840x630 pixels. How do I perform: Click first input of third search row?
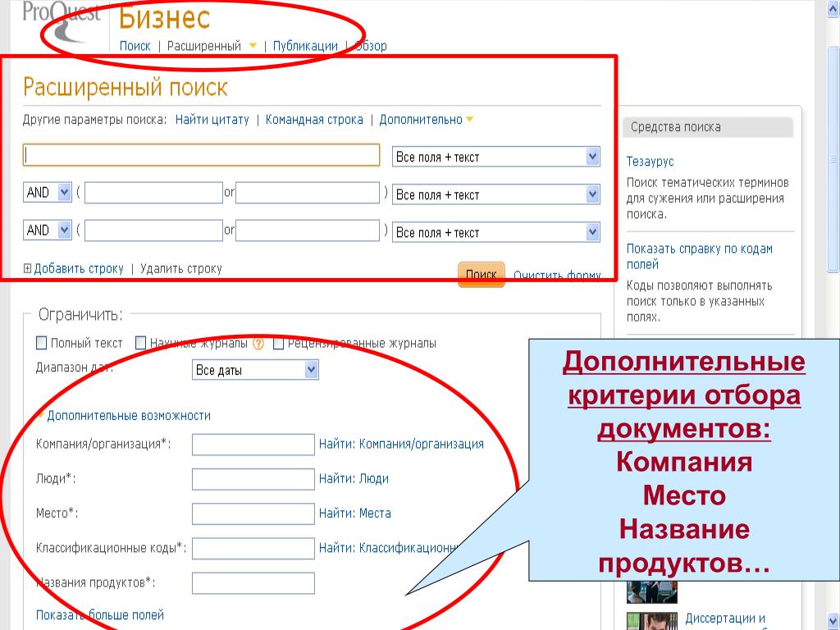click(x=153, y=231)
